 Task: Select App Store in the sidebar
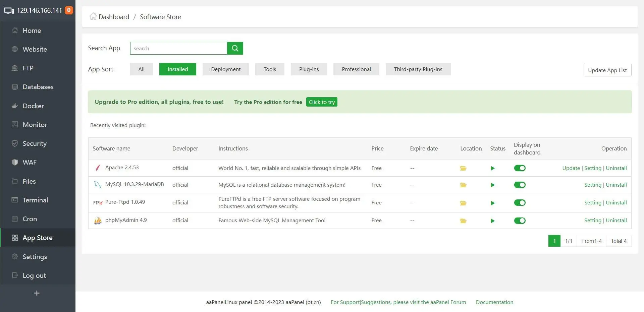[38, 238]
